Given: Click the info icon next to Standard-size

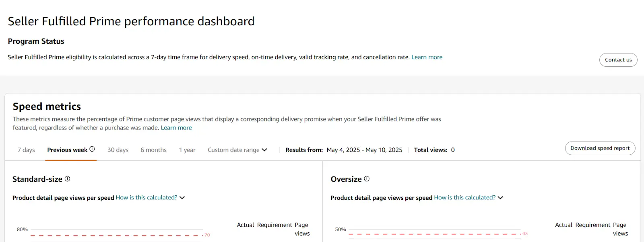Looking at the screenshot, I should 67,179.
